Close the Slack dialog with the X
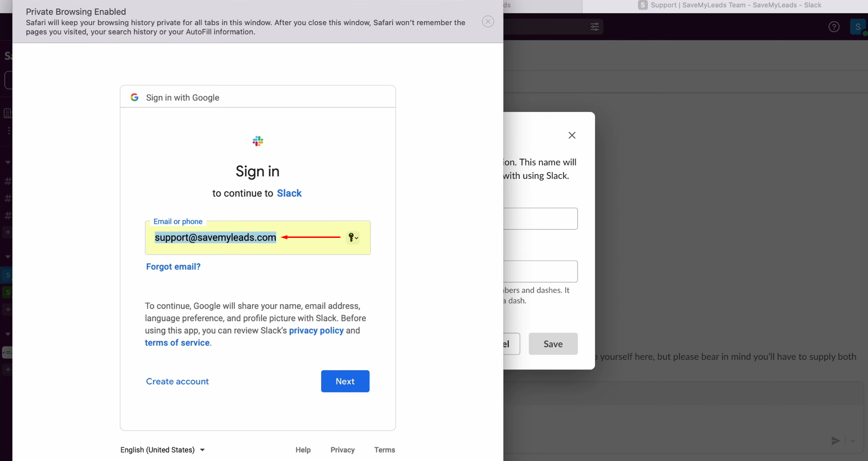This screenshot has width=868, height=461. (572, 135)
